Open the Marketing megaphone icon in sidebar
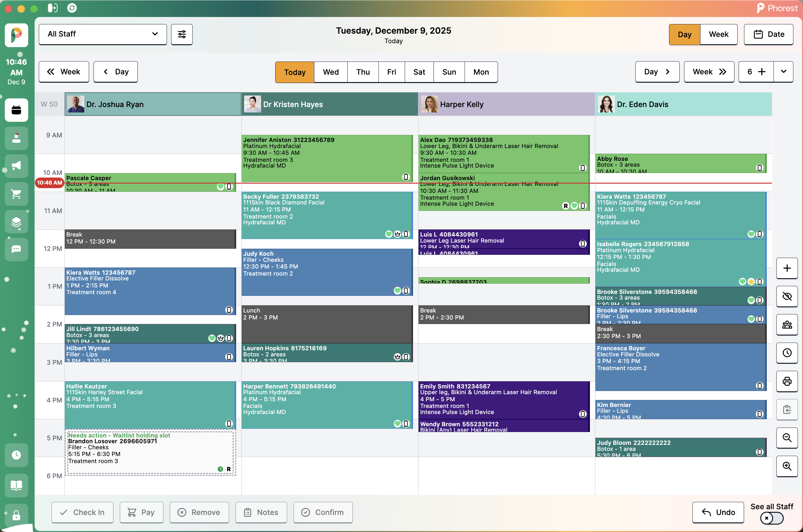Viewport: 803px width, 532px height. tap(16, 166)
